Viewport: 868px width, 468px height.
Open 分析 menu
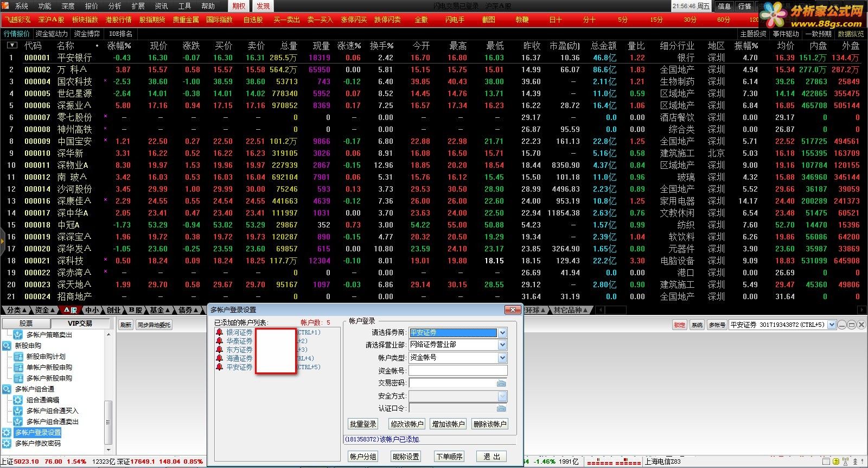coord(115,6)
